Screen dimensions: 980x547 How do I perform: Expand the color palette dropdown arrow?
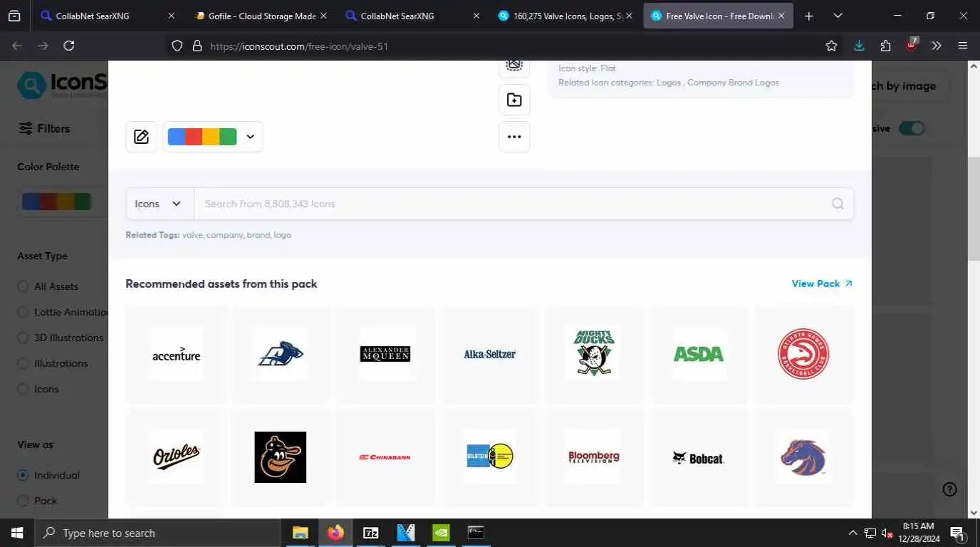coord(250,137)
